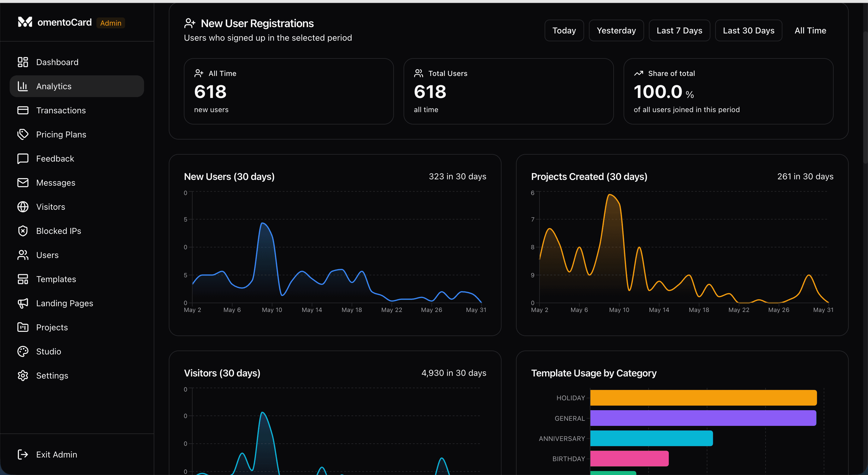Show registrations for Last 7 Days
868x475 pixels.
(x=679, y=30)
